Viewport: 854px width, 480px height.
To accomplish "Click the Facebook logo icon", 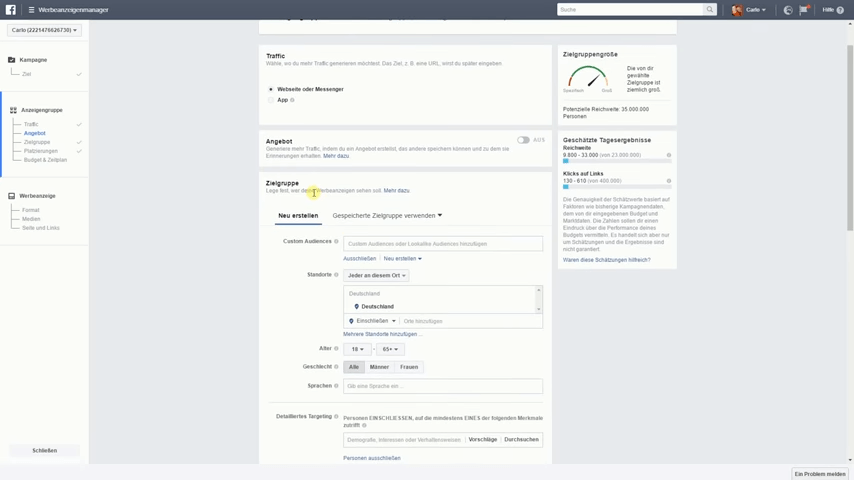I will (11, 10).
